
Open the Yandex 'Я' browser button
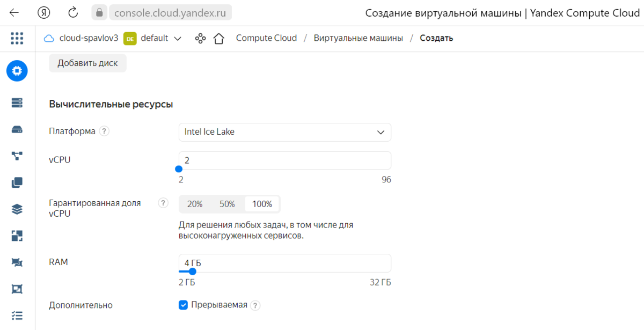pos(44,13)
